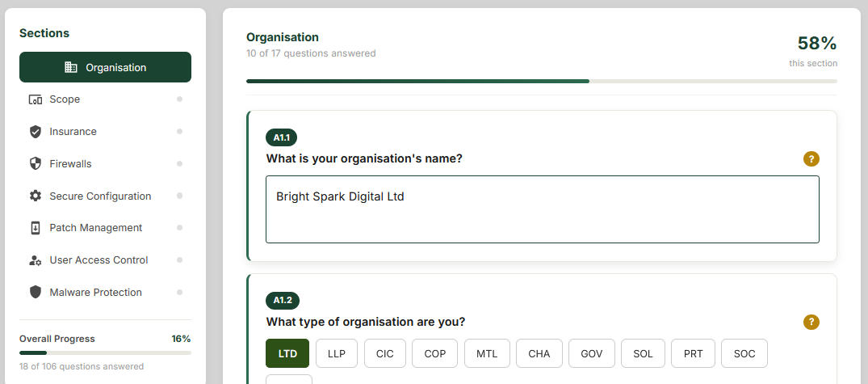Click the organisation name text field
The width and height of the screenshot is (868, 384).
pos(542,209)
